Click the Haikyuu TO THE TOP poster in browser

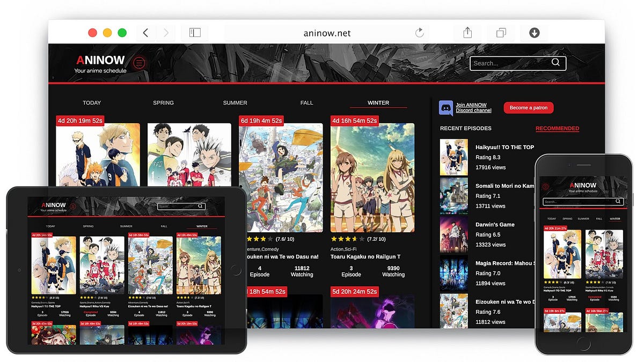[x=98, y=154]
